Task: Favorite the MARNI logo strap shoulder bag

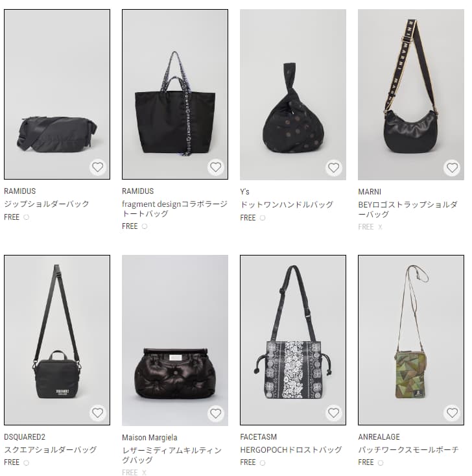Action: (452, 168)
